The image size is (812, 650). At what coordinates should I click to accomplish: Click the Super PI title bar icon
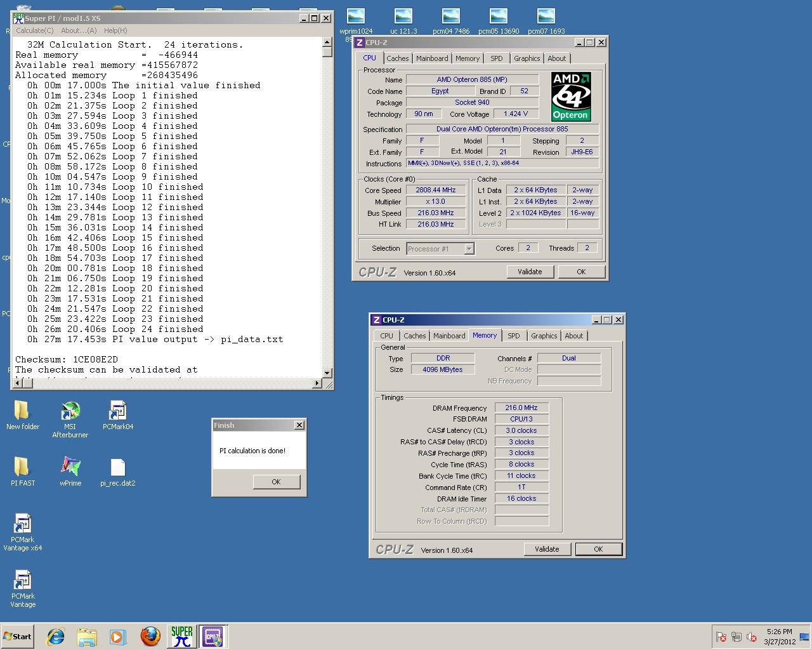coord(18,18)
